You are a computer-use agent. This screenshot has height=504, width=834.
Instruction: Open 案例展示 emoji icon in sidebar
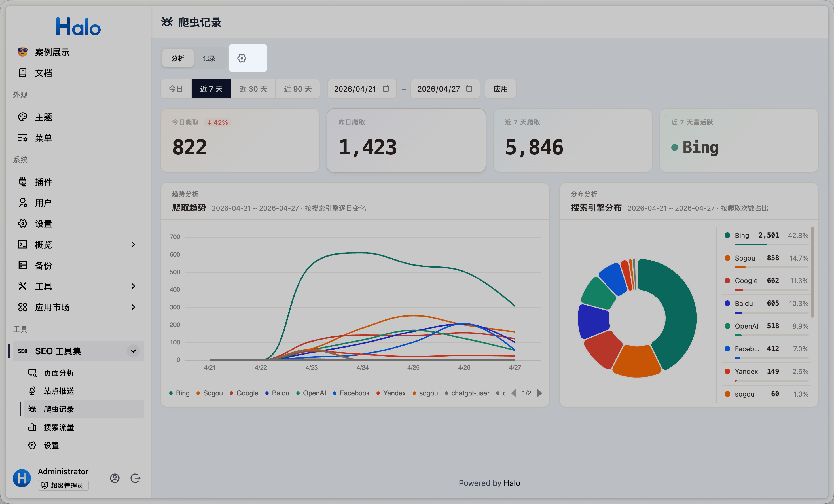(x=23, y=52)
